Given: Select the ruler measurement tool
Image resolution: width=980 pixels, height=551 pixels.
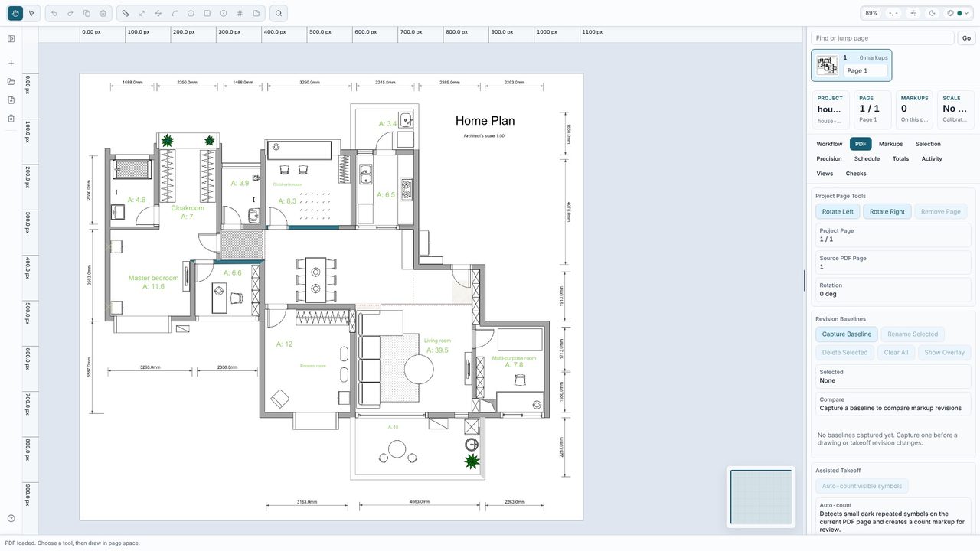Looking at the screenshot, I should click(126, 13).
